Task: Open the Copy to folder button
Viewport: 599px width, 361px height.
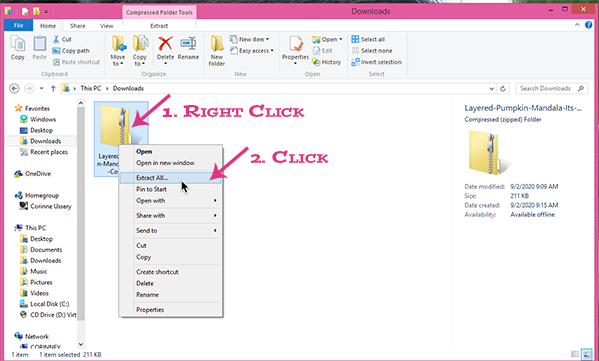Action: 140,50
